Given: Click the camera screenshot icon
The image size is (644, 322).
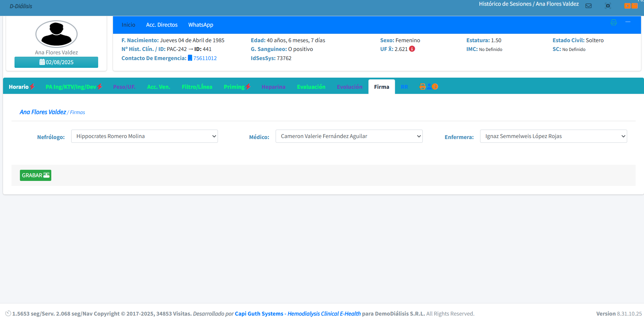Looking at the screenshot, I should 608,6.
